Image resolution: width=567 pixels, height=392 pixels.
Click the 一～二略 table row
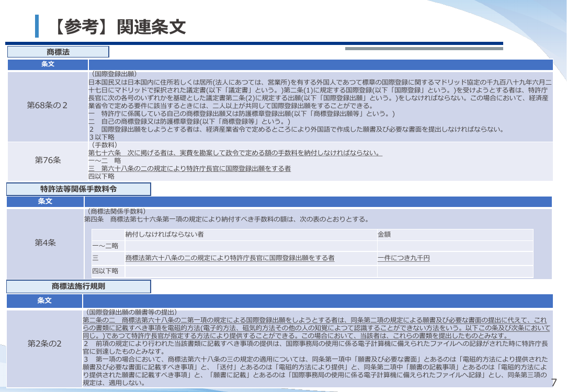pyautogui.click(x=312, y=246)
